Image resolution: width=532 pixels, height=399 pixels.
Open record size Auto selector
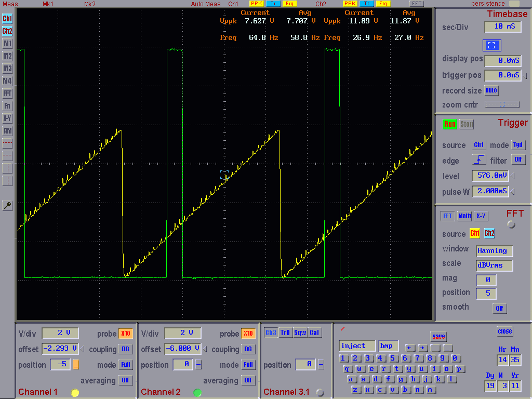click(491, 90)
